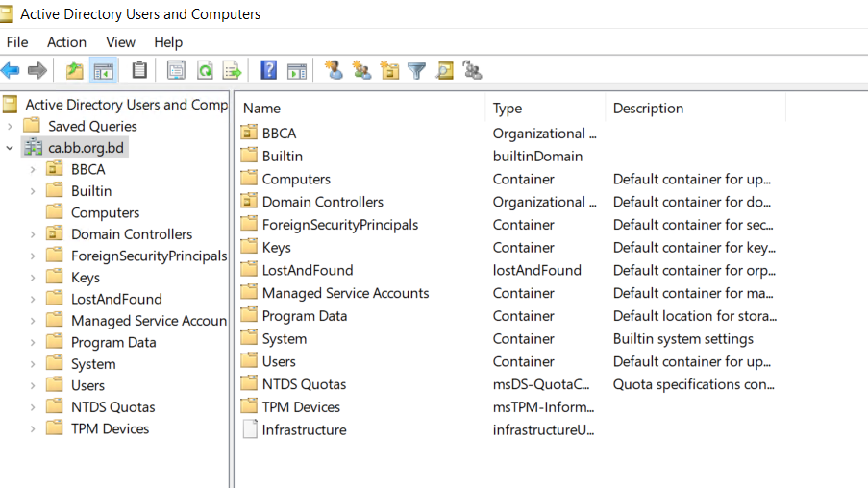Select Computers row in the list pane
The width and height of the screenshot is (868, 488).
296,179
